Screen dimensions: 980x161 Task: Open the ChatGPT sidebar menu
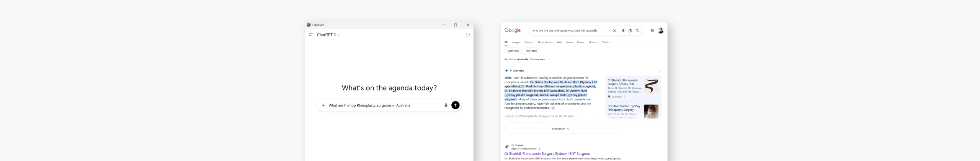click(310, 35)
